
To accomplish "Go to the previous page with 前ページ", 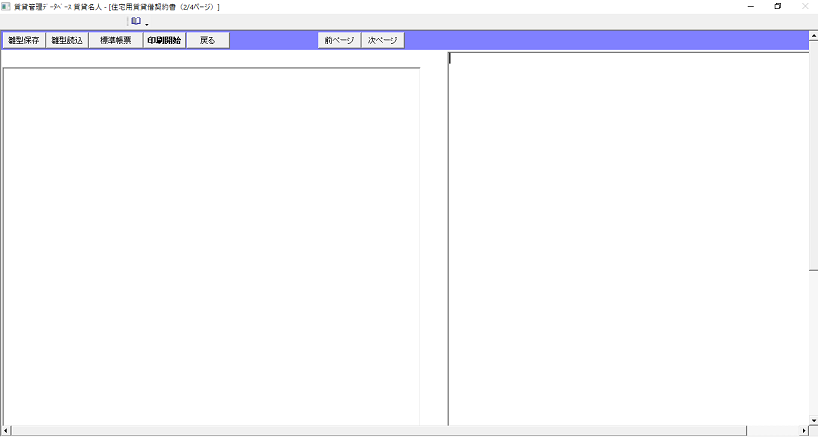I will point(339,40).
